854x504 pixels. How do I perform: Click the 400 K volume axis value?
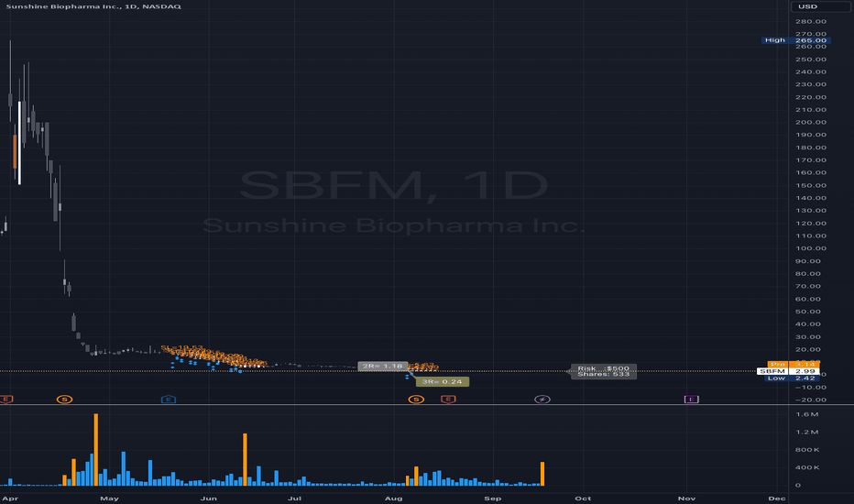click(808, 467)
